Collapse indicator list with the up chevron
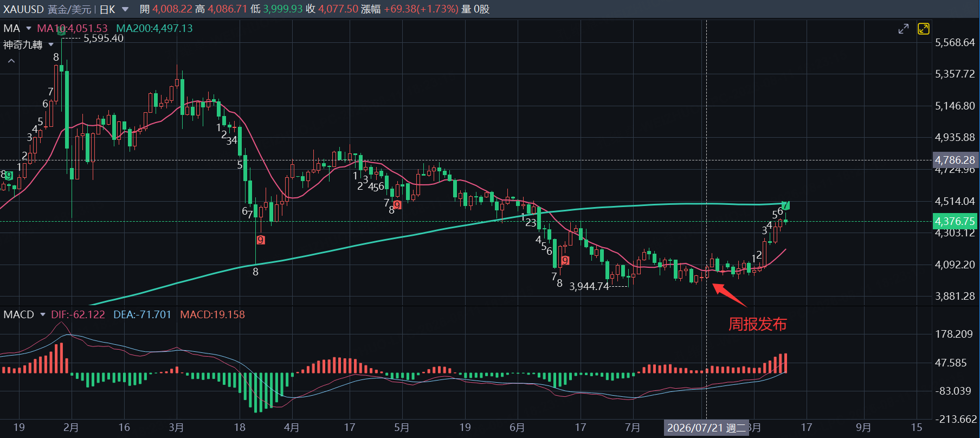 [11, 61]
